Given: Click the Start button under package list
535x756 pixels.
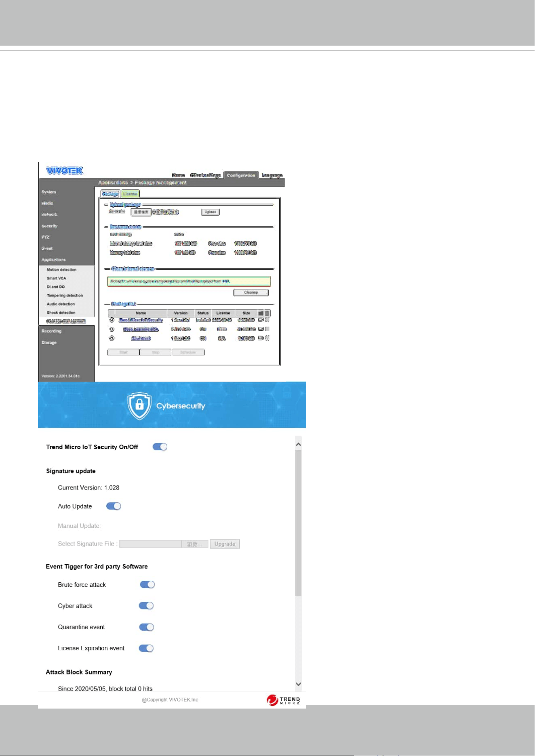Looking at the screenshot, I should click(x=123, y=353).
